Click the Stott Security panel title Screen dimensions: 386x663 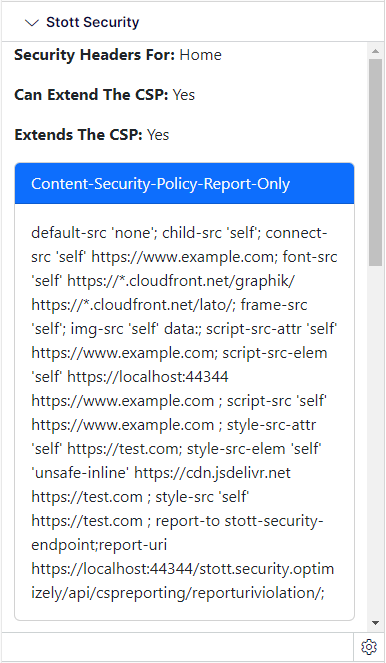click(93, 22)
